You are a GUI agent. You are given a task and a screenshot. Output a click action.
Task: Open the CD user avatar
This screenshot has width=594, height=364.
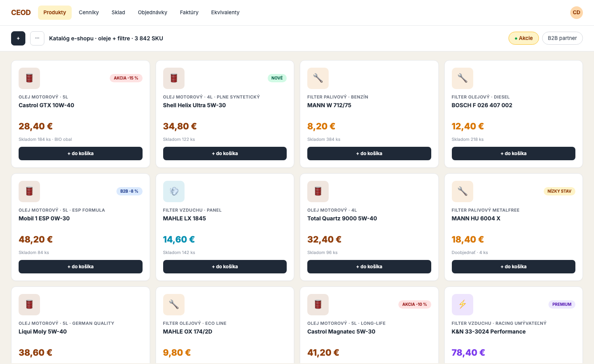tap(577, 13)
